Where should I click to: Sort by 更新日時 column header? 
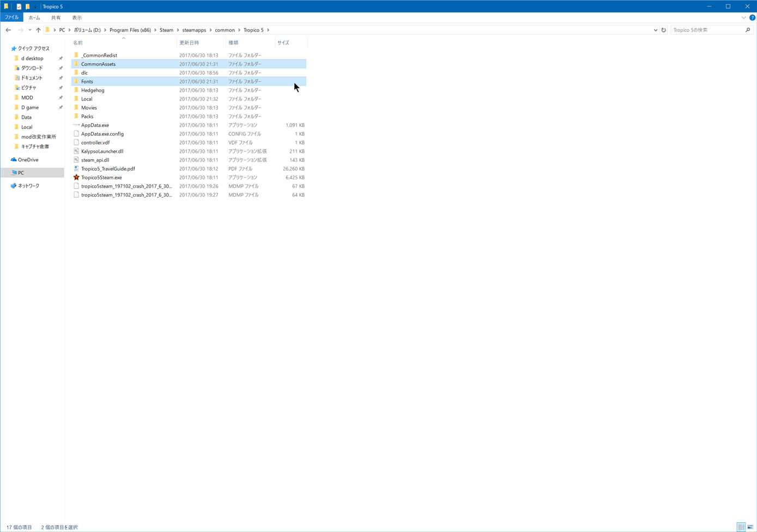[x=201, y=43]
